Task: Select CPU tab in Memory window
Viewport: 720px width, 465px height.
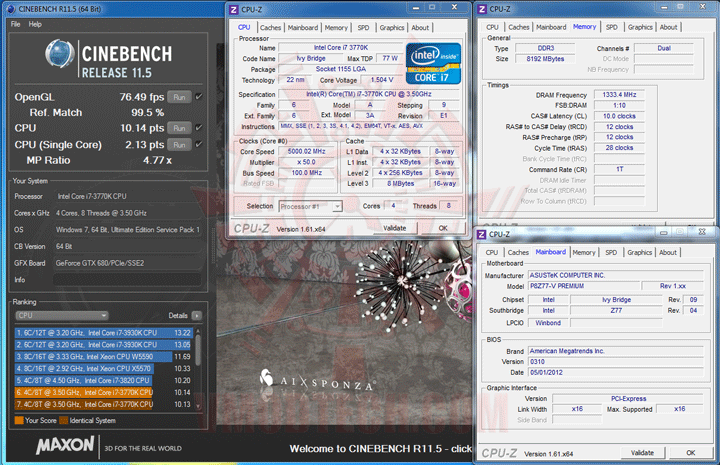Action: 492,27
